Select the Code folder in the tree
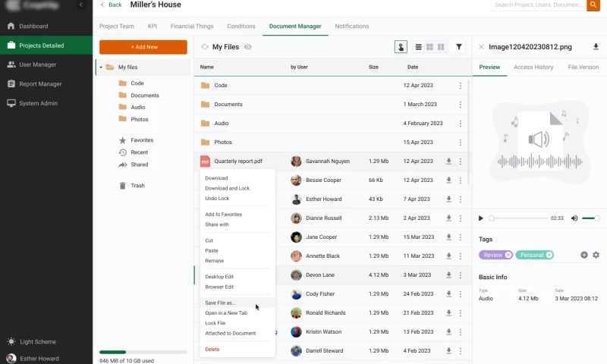The height and width of the screenshot is (364, 607). pos(131,83)
